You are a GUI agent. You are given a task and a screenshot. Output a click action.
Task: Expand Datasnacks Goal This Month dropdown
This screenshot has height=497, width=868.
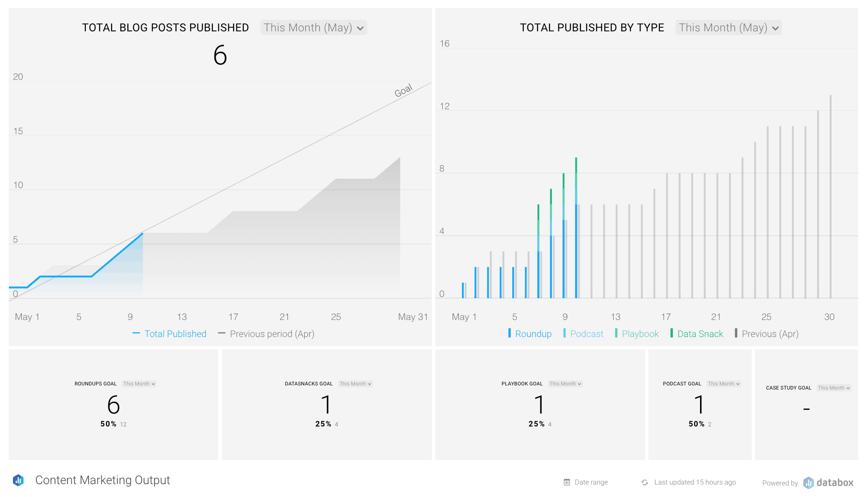click(x=355, y=384)
